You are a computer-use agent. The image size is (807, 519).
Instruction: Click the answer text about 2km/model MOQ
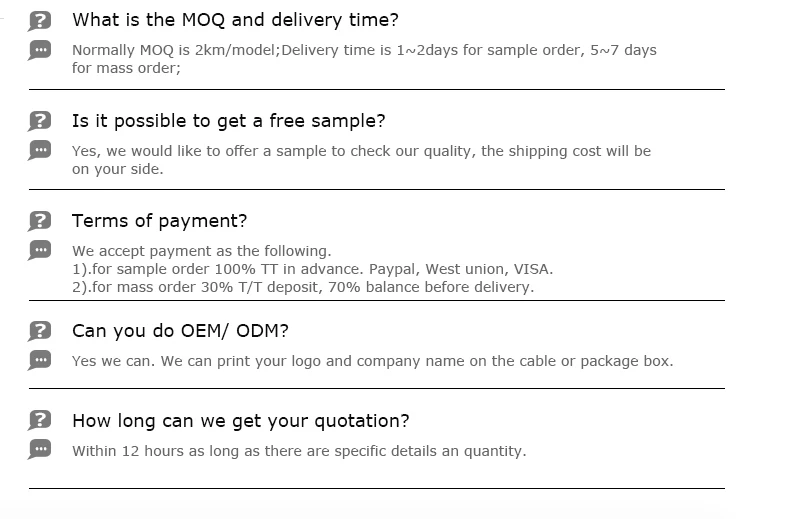click(364, 59)
